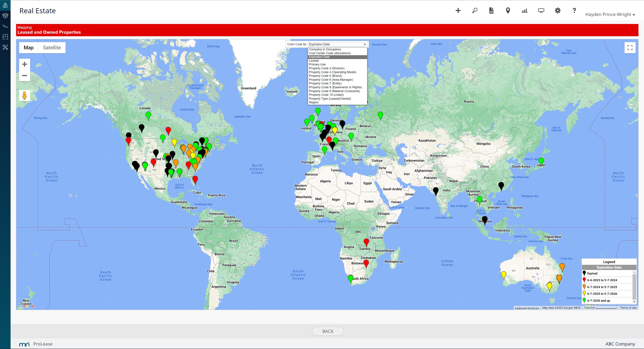Image resolution: width=644 pixels, height=349 pixels.
Task: Open the map pin location icon
Action: (x=508, y=11)
